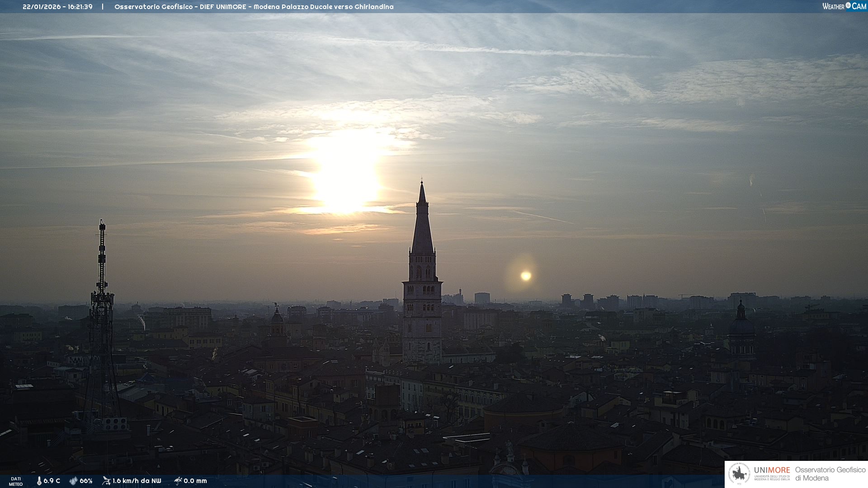Select the 6.9 C temperature reading
Image resolution: width=868 pixels, height=488 pixels.
(52, 481)
